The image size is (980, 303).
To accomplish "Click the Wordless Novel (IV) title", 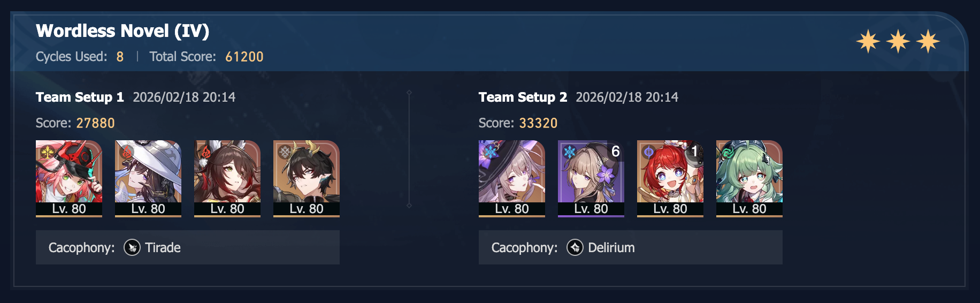I will pyautogui.click(x=122, y=31).
